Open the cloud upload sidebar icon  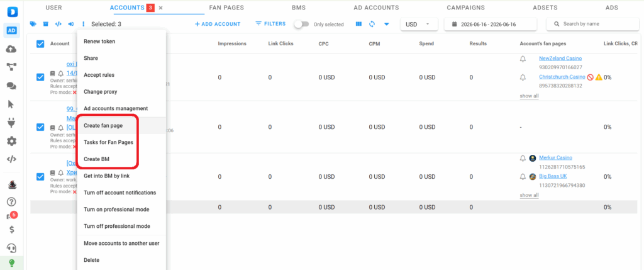pyautogui.click(x=11, y=49)
